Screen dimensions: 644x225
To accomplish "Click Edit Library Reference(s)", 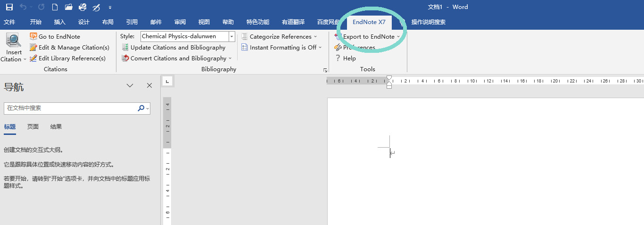I will pyautogui.click(x=68, y=58).
